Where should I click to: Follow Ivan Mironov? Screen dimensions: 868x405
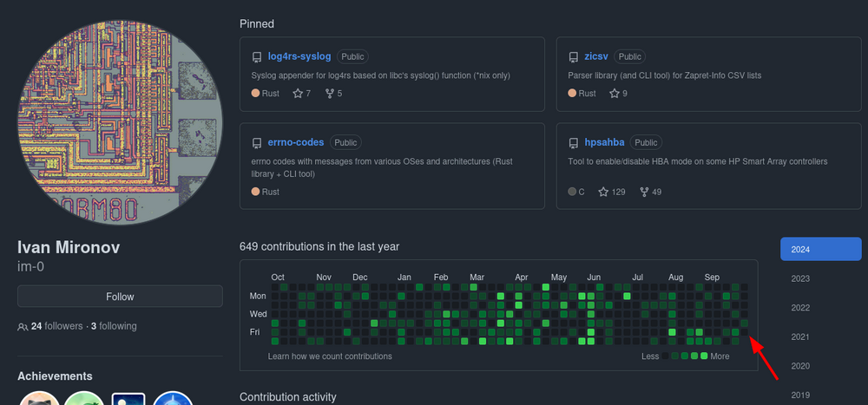pyautogui.click(x=120, y=297)
